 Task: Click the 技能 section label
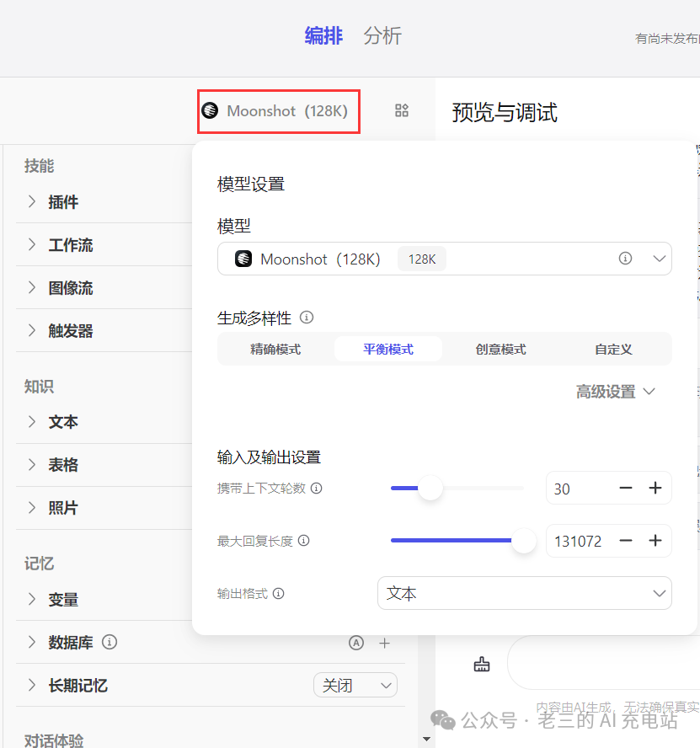[x=39, y=166]
